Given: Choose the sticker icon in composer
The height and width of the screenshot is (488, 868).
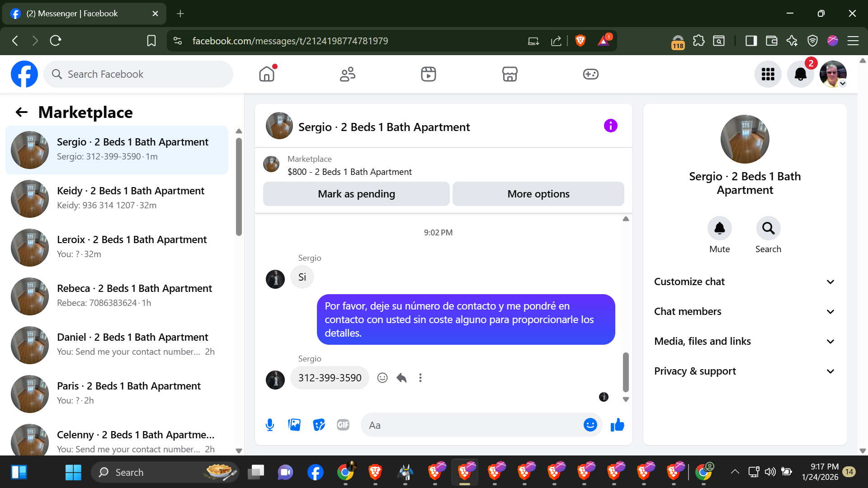Looking at the screenshot, I should (x=319, y=425).
